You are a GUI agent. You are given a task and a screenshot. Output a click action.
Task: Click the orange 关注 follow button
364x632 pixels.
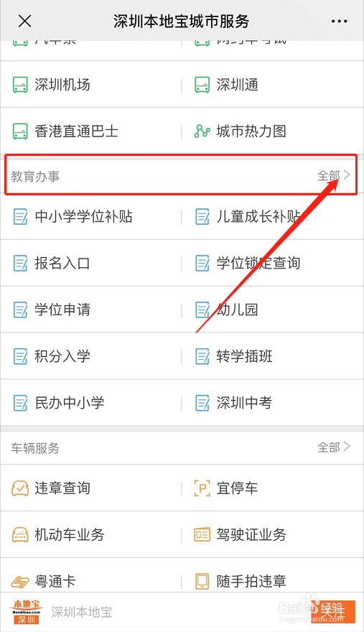[x=333, y=612]
